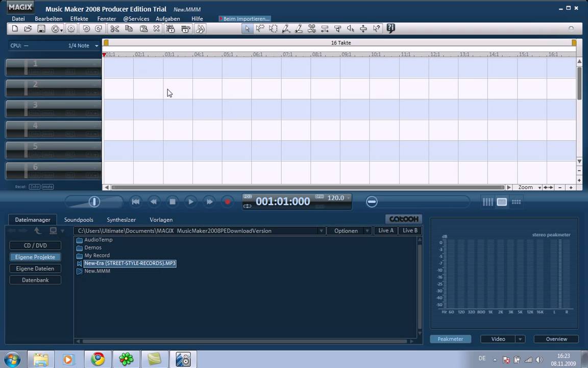Select the standard arrow mouse mode
The image size is (588, 368).
coord(247,29)
